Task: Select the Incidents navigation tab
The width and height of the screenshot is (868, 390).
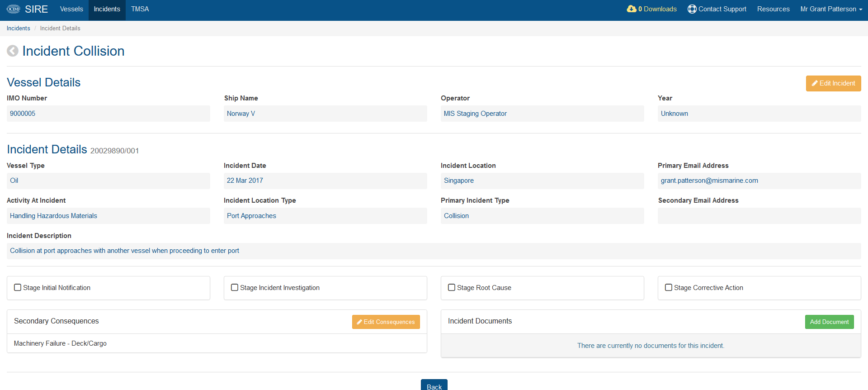Action: tap(107, 9)
